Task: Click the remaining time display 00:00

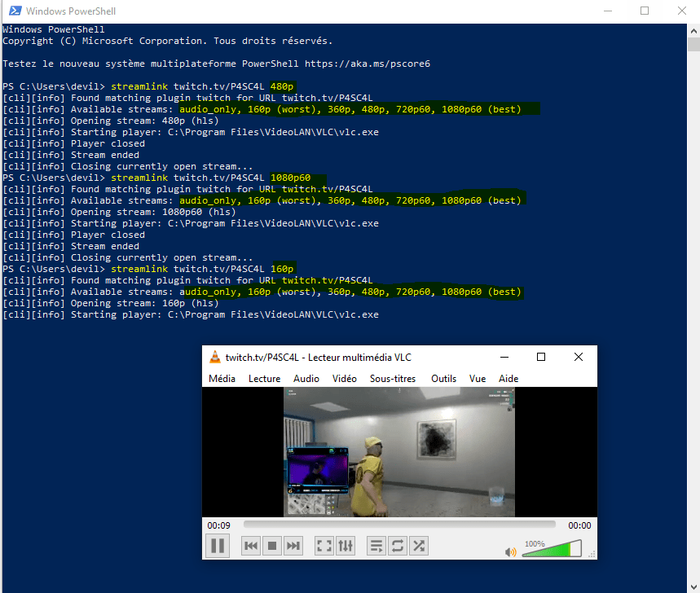Action: (579, 525)
